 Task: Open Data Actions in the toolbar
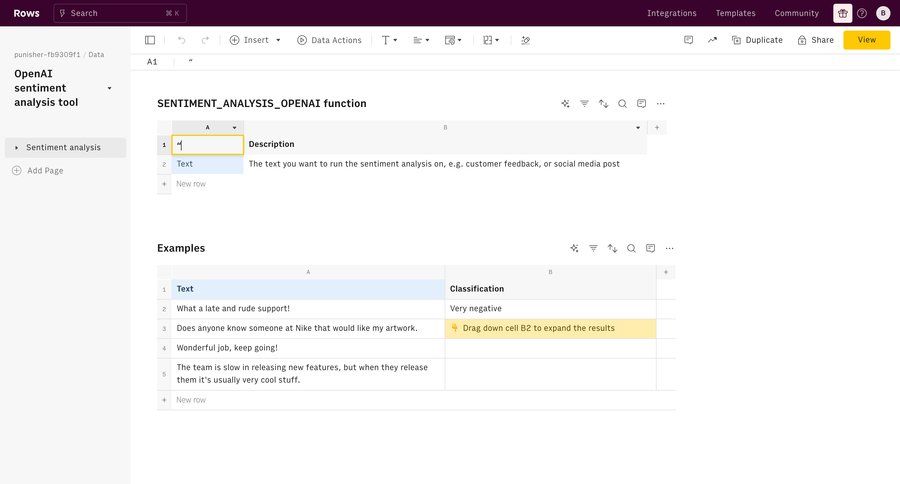(x=329, y=40)
